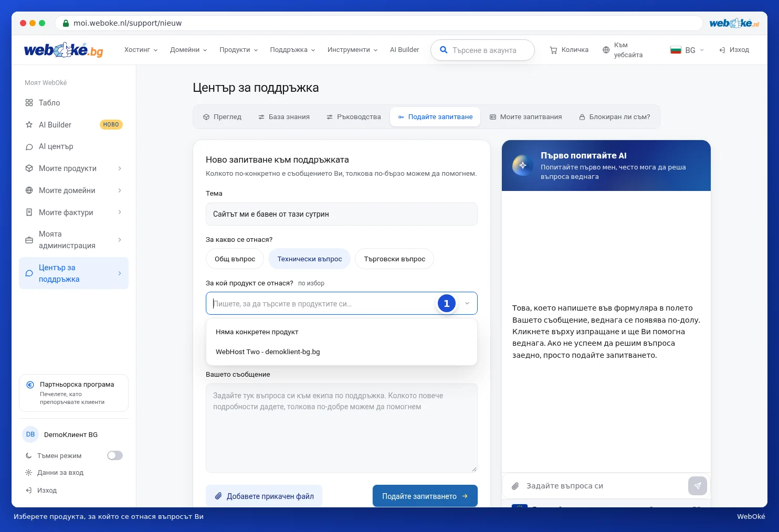
Task: Click the paperclip icon in AI chat
Action: [x=515, y=486]
